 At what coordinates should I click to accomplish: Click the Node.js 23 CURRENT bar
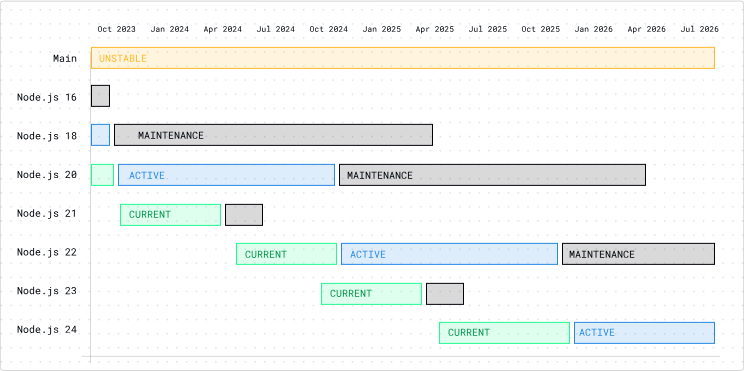click(372, 294)
